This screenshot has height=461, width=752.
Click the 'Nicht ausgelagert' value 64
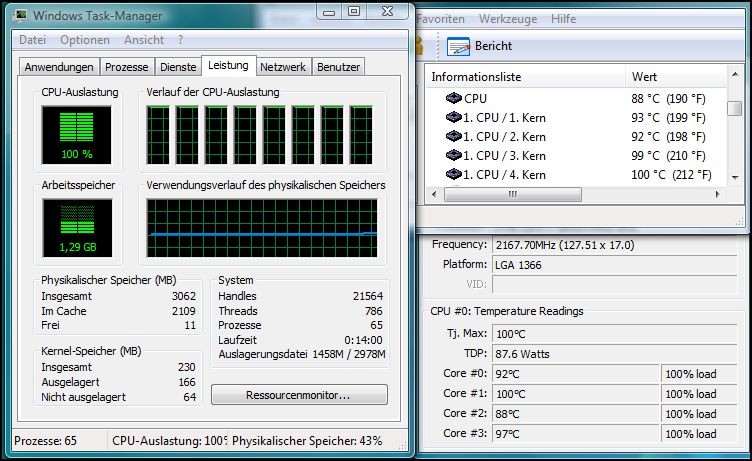coord(190,397)
